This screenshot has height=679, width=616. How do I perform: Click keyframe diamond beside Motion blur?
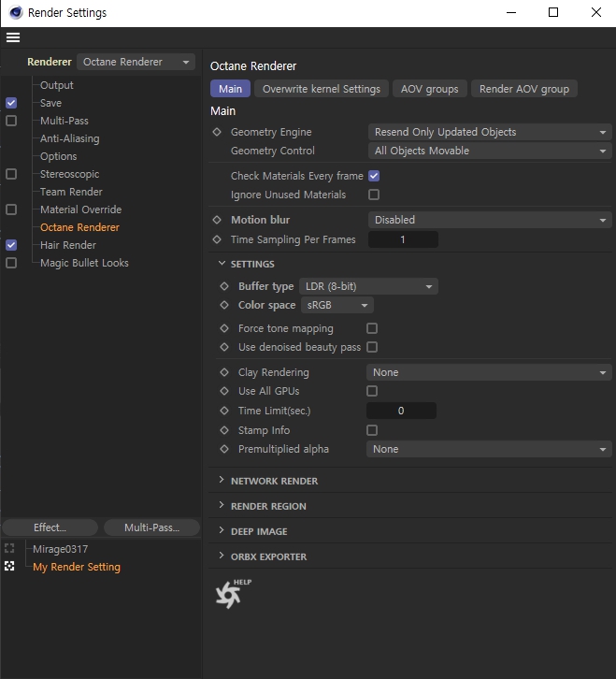[x=217, y=220]
